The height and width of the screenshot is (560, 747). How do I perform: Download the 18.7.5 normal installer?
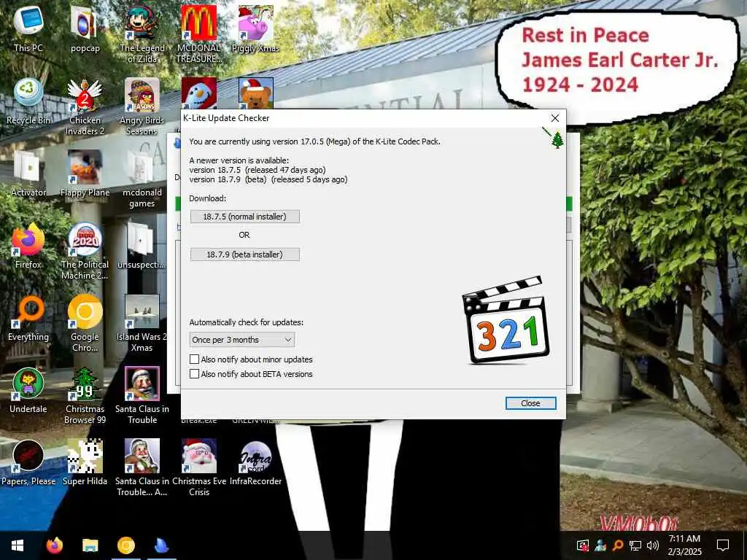pyautogui.click(x=245, y=217)
